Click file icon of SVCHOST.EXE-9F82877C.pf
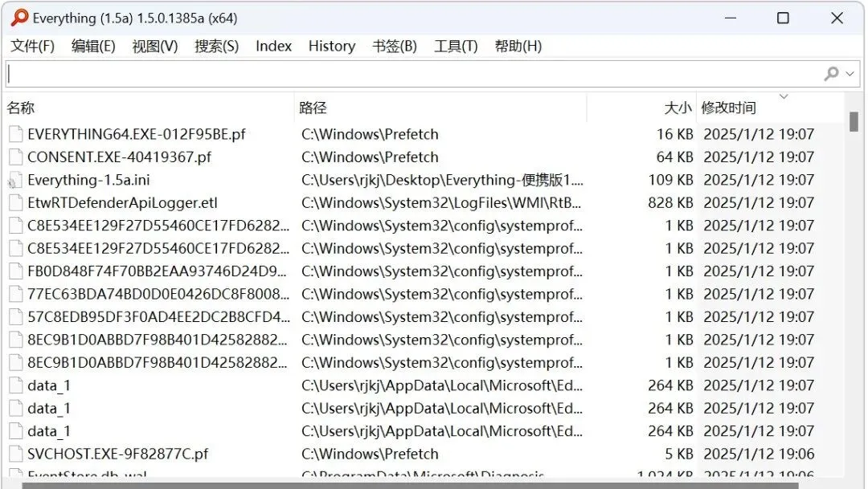 tap(16, 454)
